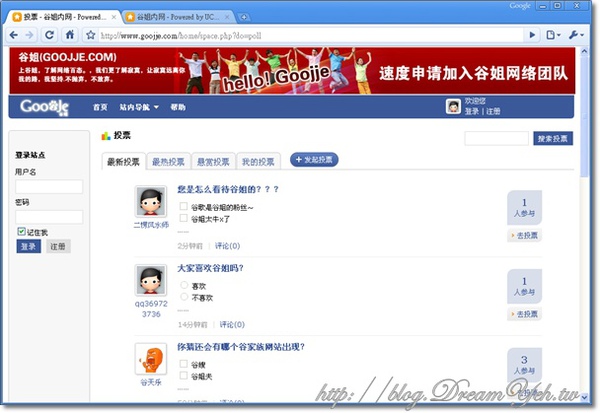Click the colorful 投票 chart icon
Screen dimensions: 600x413
[106, 135]
